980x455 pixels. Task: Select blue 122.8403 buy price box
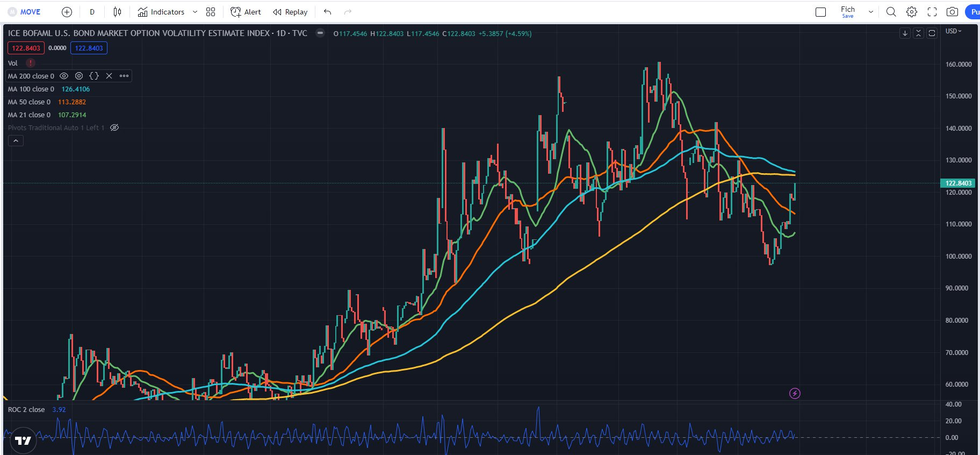point(89,48)
